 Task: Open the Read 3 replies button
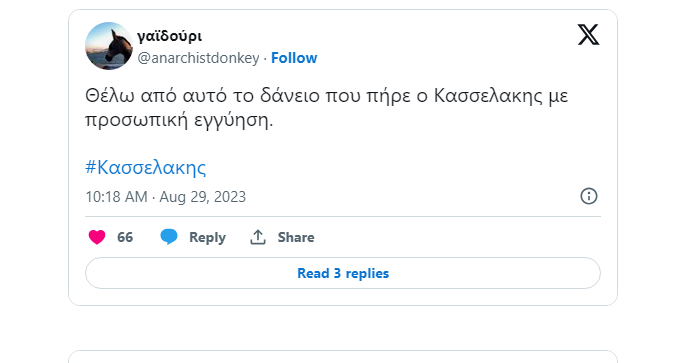point(343,273)
